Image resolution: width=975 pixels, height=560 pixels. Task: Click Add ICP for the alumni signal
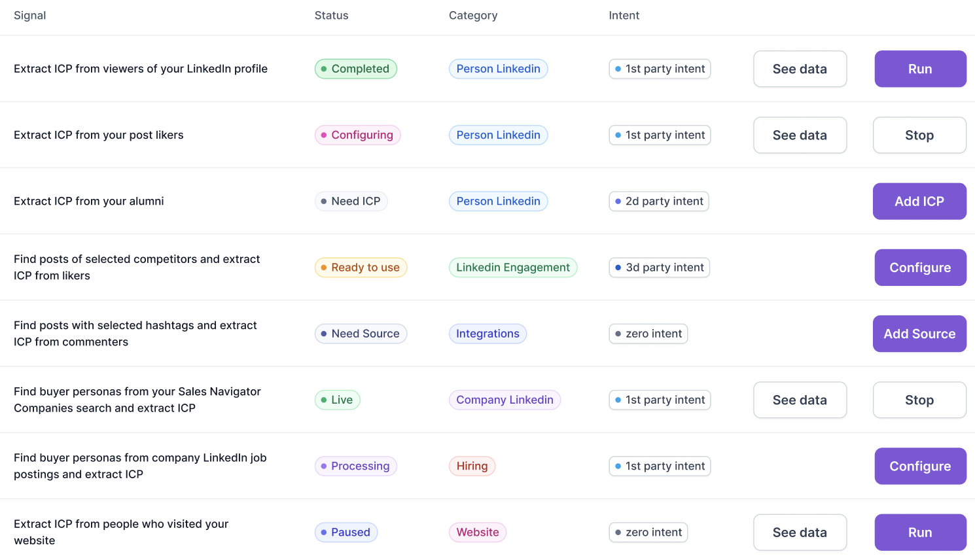(x=919, y=201)
